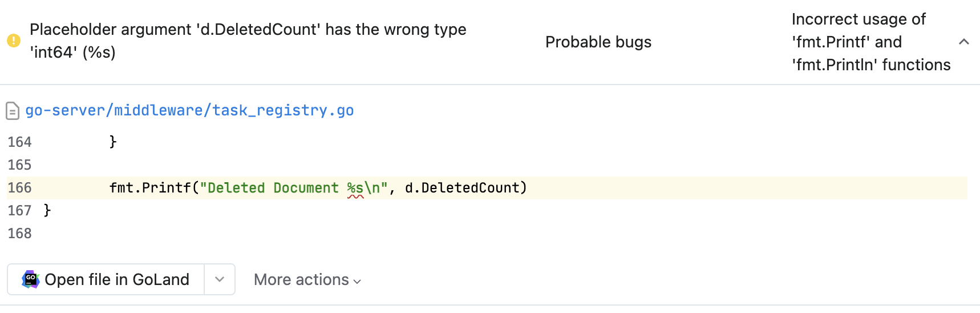Click line number 166 in the gutter
Viewport: 980px width, 313px height.
(20, 188)
